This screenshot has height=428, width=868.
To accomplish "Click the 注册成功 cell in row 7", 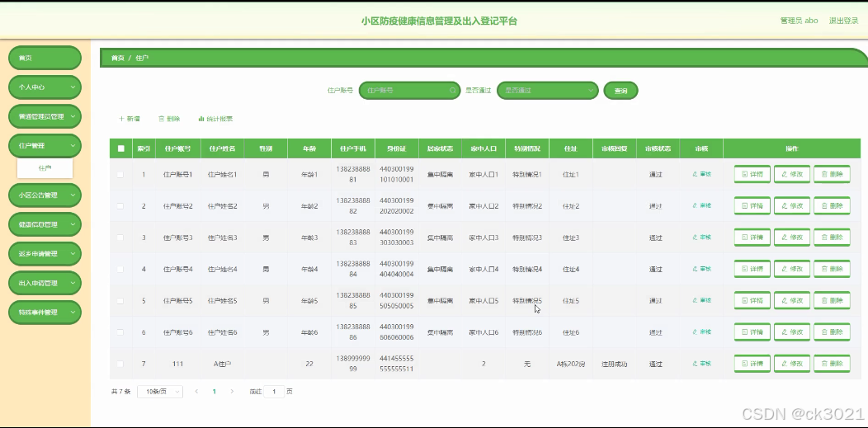I will click(615, 364).
